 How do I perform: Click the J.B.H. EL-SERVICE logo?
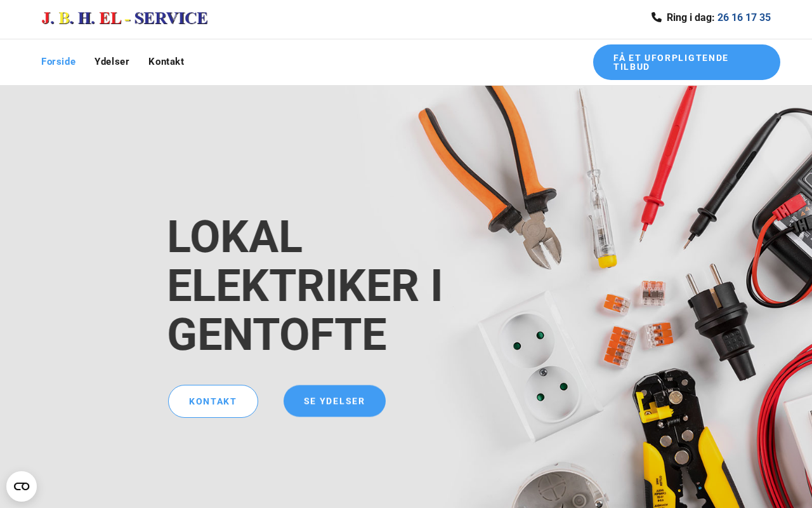click(x=124, y=18)
